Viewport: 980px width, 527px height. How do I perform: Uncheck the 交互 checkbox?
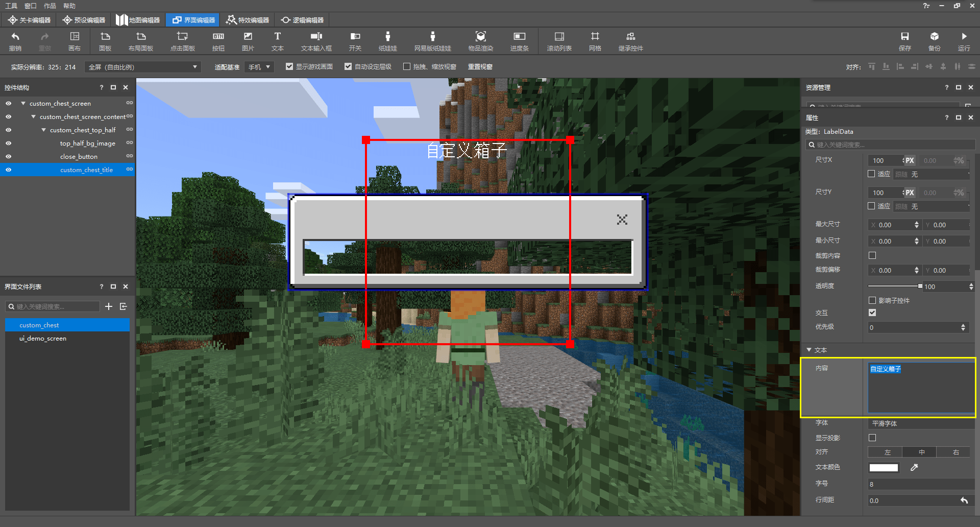tap(872, 313)
